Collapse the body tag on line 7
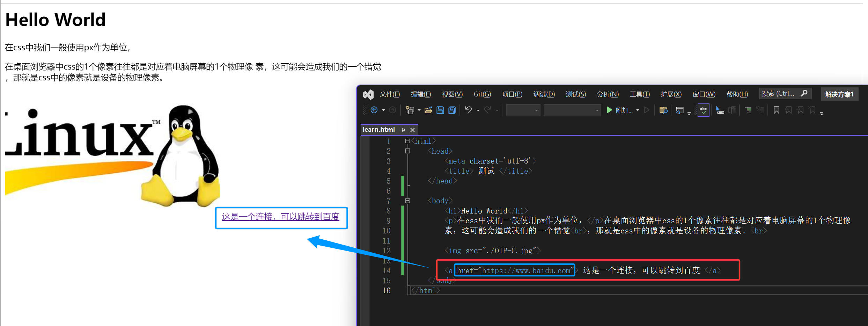Viewport: 868px width, 326px height. tap(407, 201)
